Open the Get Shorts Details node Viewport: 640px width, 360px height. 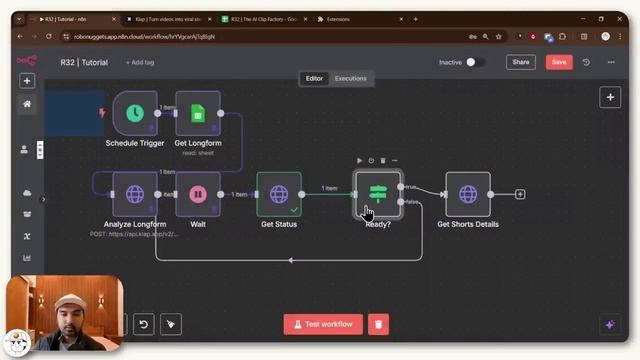[x=468, y=194]
